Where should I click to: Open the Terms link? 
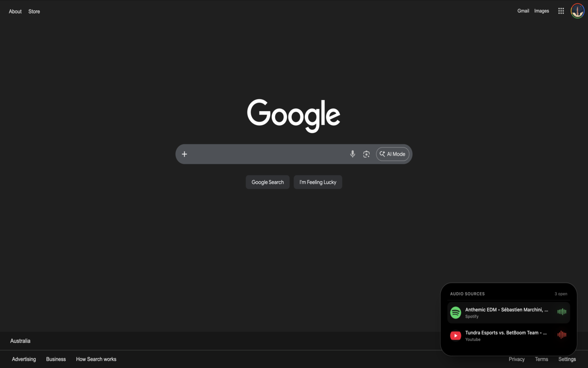(x=542, y=359)
